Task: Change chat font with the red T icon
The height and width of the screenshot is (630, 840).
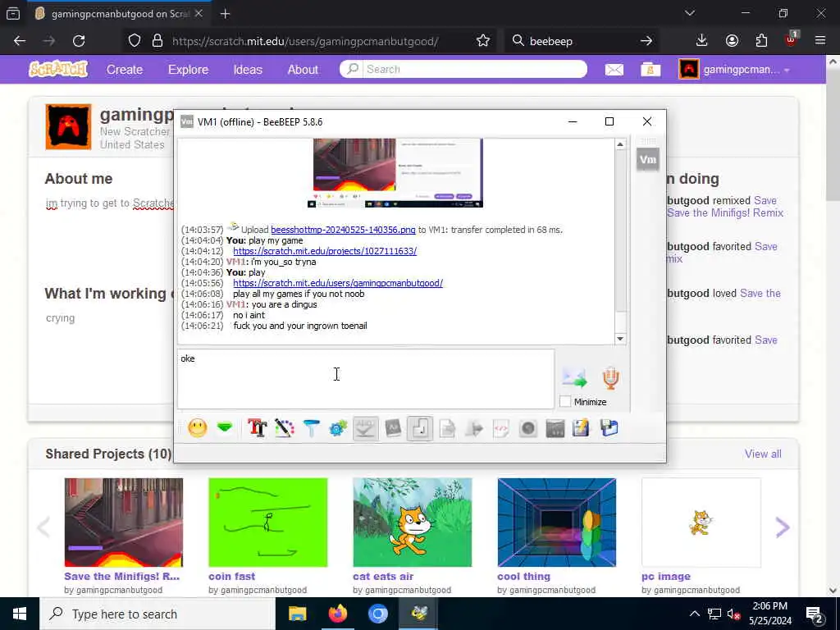Action: pyautogui.click(x=257, y=428)
